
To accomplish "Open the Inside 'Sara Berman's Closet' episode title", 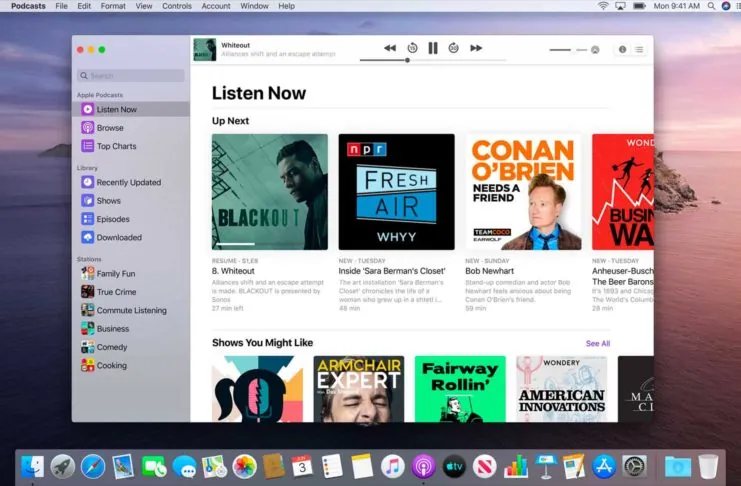I will 392,271.
